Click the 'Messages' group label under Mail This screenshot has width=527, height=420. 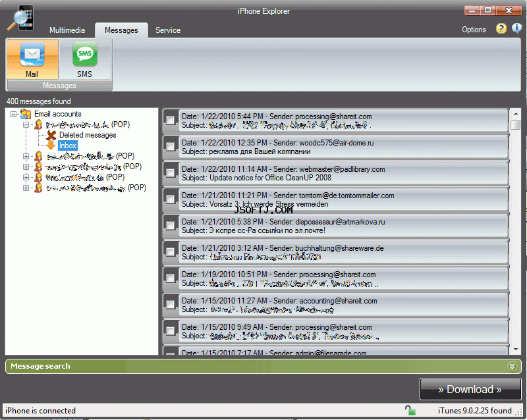point(59,86)
